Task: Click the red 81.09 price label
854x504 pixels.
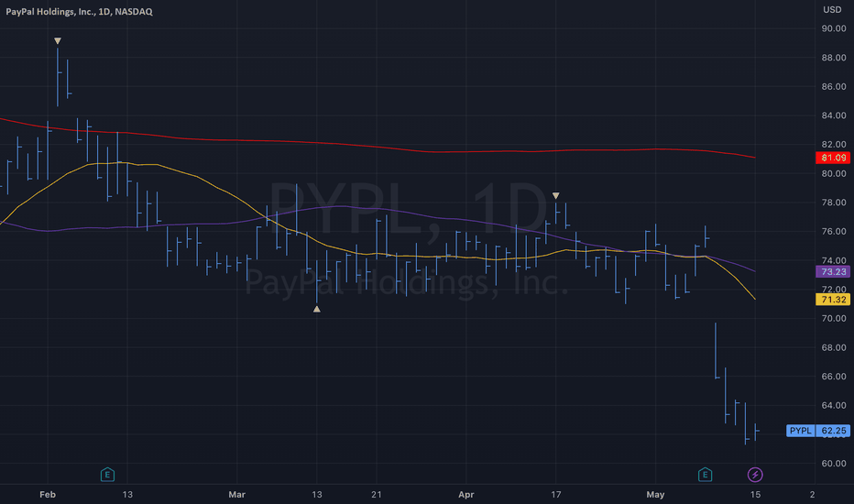Action: (x=833, y=158)
